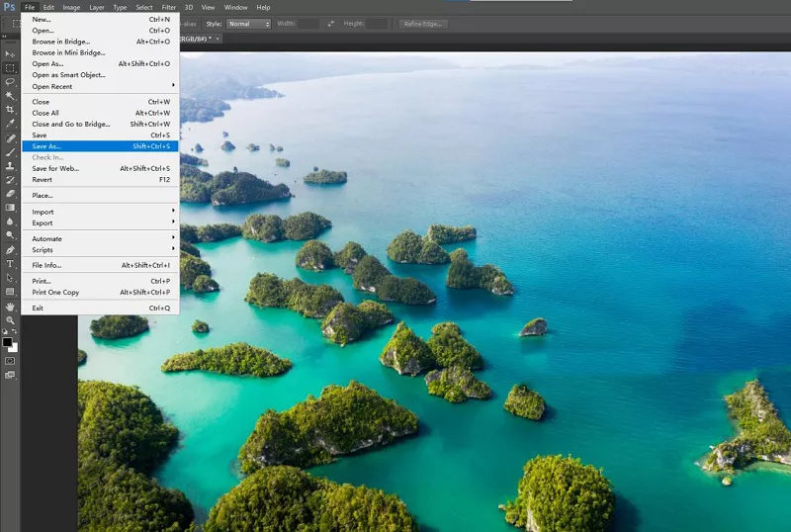Swap foreground and background colors
This screenshot has height=532, width=791.
(x=14, y=331)
